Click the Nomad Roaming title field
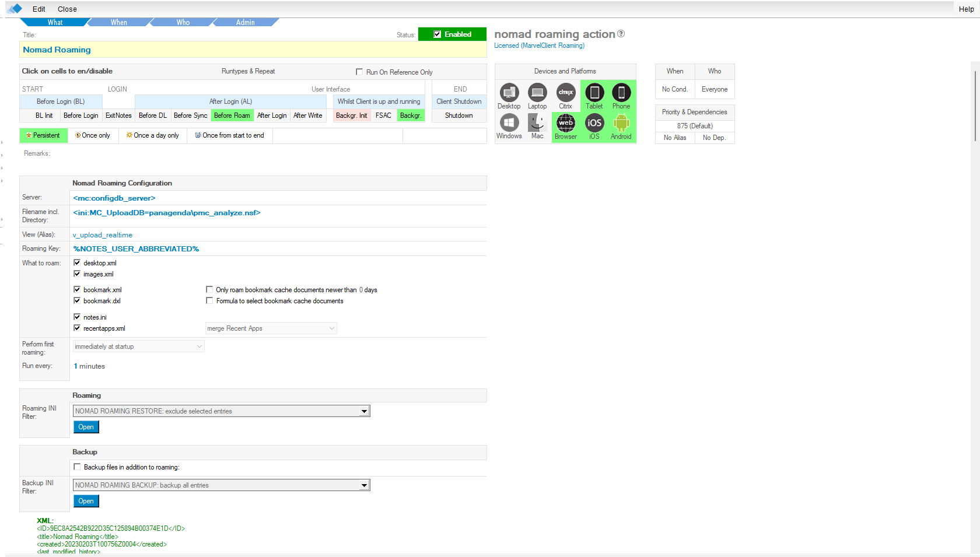980x557 pixels. point(253,50)
